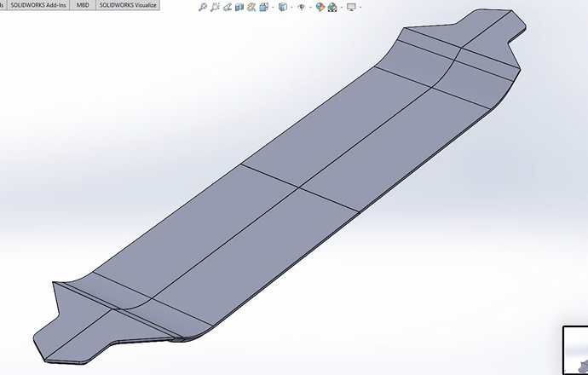Open the MBD tab
The image size is (588, 375).
tap(82, 5)
